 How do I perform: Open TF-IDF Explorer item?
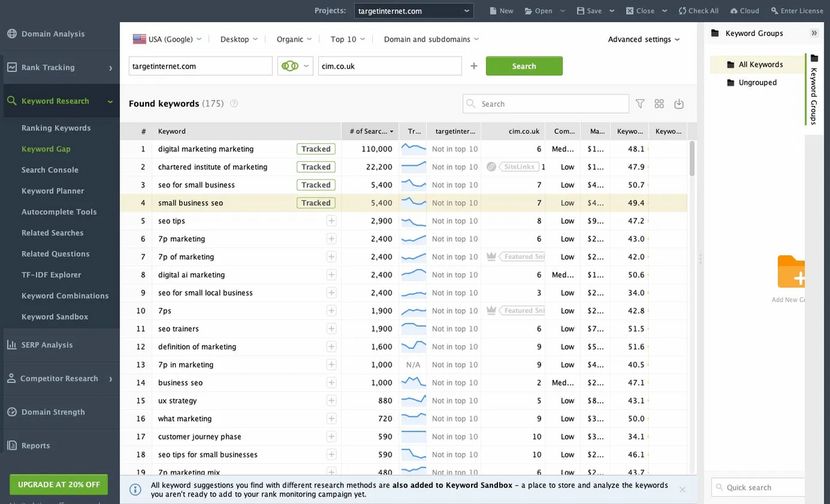click(x=51, y=275)
